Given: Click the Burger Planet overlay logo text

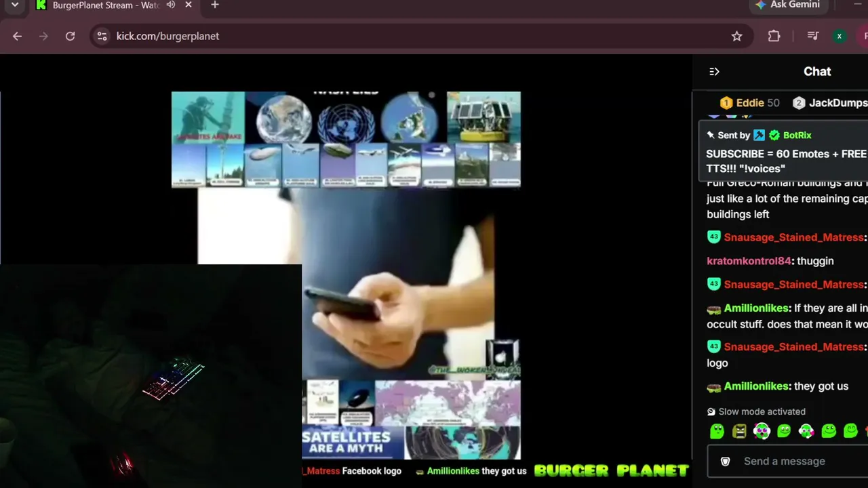Looking at the screenshot, I should click(x=611, y=470).
